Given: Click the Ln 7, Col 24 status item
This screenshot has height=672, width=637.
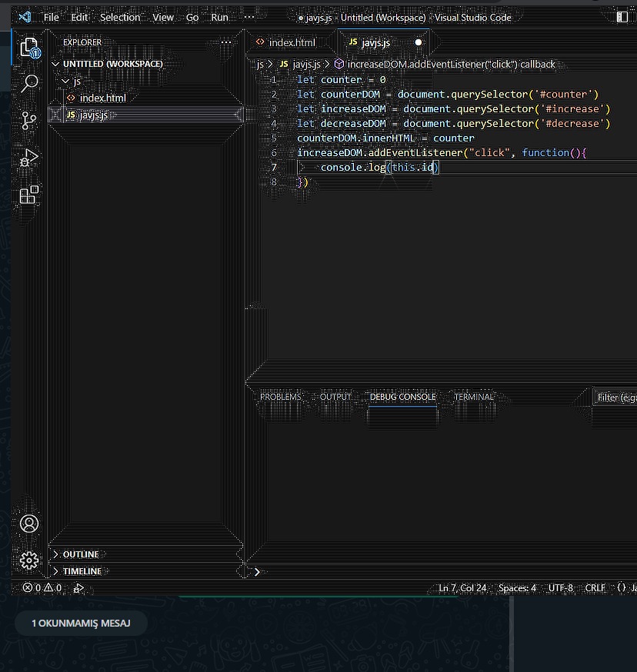Looking at the screenshot, I should click(462, 588).
